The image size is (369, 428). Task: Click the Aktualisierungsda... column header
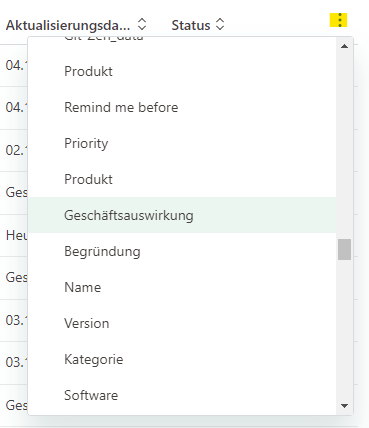click(x=68, y=25)
